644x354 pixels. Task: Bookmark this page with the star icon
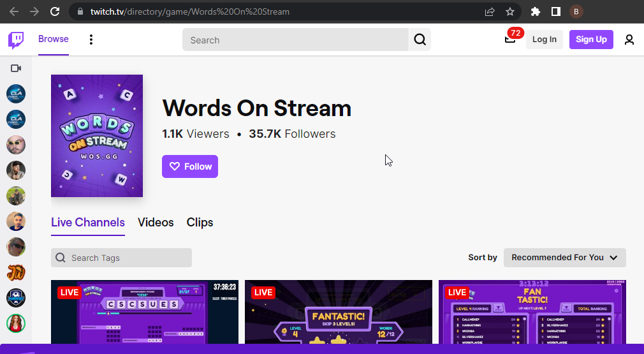pos(510,12)
